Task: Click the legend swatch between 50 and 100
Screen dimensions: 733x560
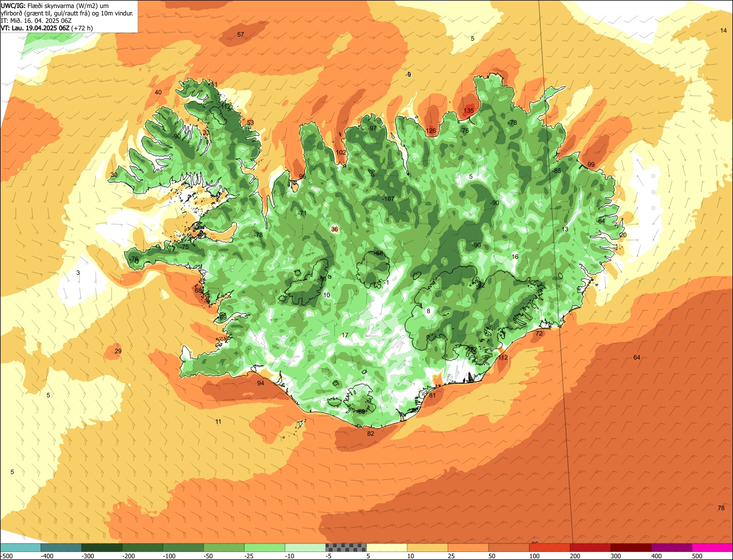Action: click(x=509, y=547)
